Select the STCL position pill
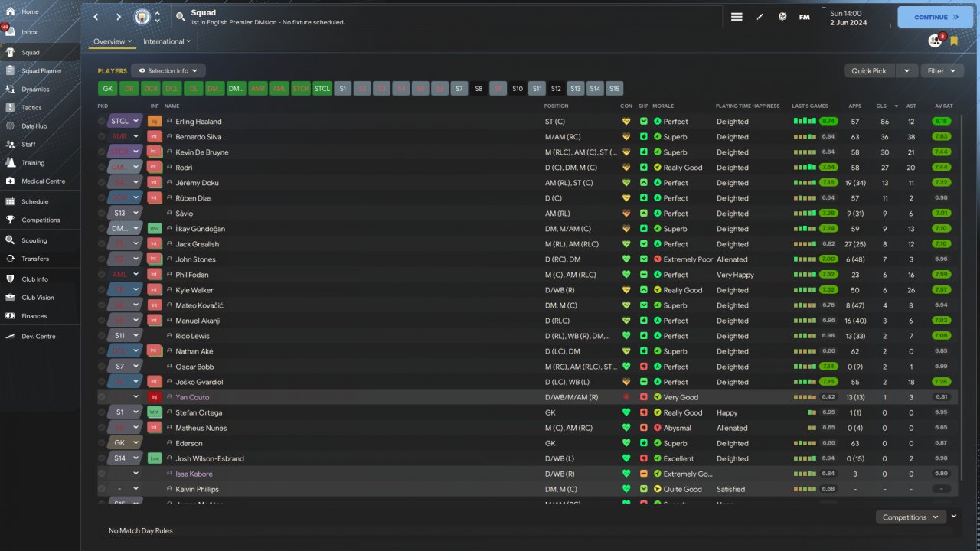 click(322, 89)
